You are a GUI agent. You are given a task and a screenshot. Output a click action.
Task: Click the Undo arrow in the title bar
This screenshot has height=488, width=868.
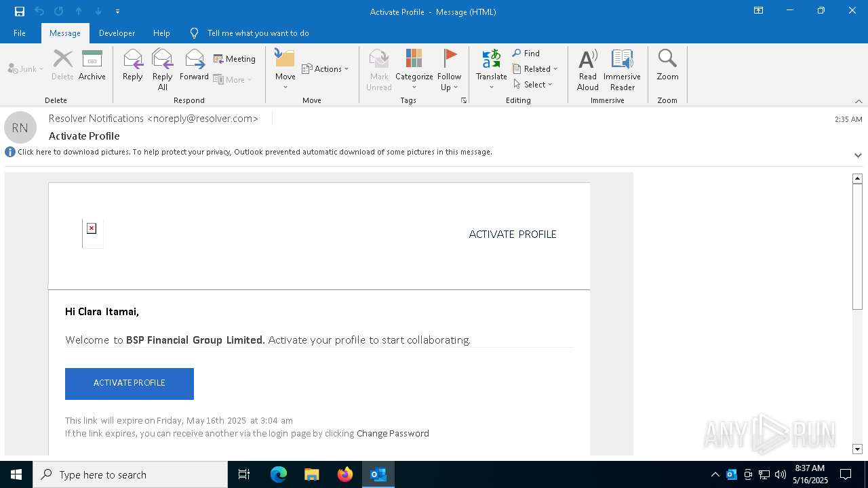tap(39, 12)
